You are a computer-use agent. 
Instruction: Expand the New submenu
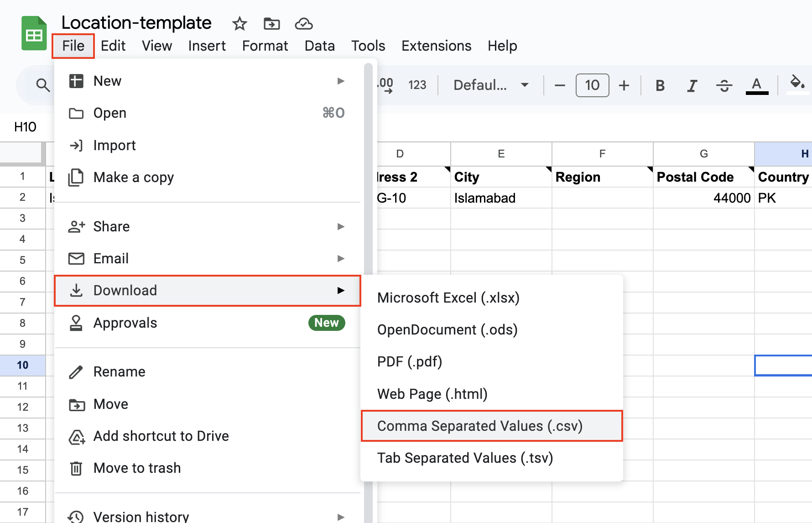tap(208, 81)
